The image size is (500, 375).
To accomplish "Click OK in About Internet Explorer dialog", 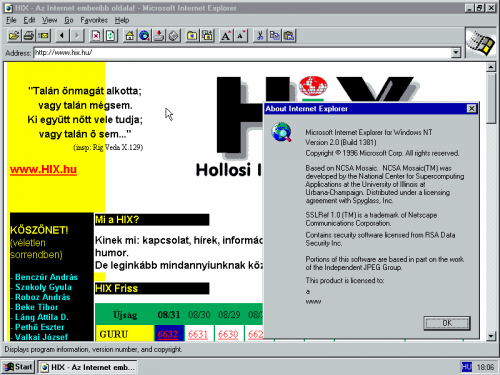I will (447, 323).
